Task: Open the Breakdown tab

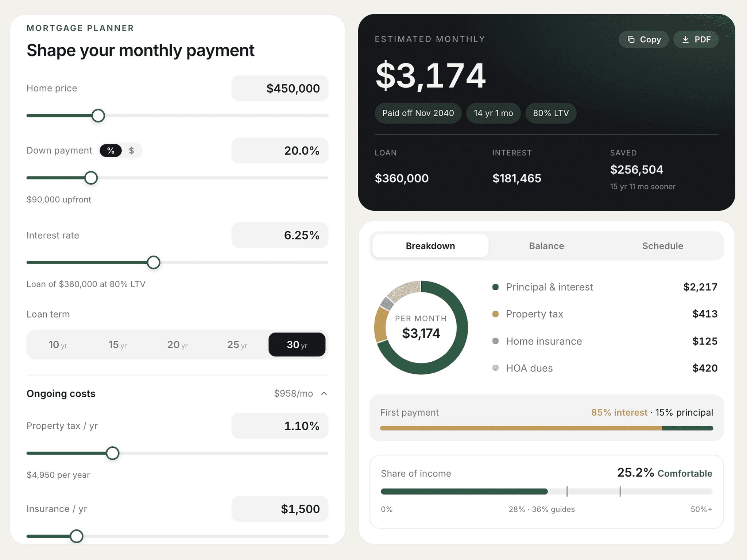Action: pos(430,246)
